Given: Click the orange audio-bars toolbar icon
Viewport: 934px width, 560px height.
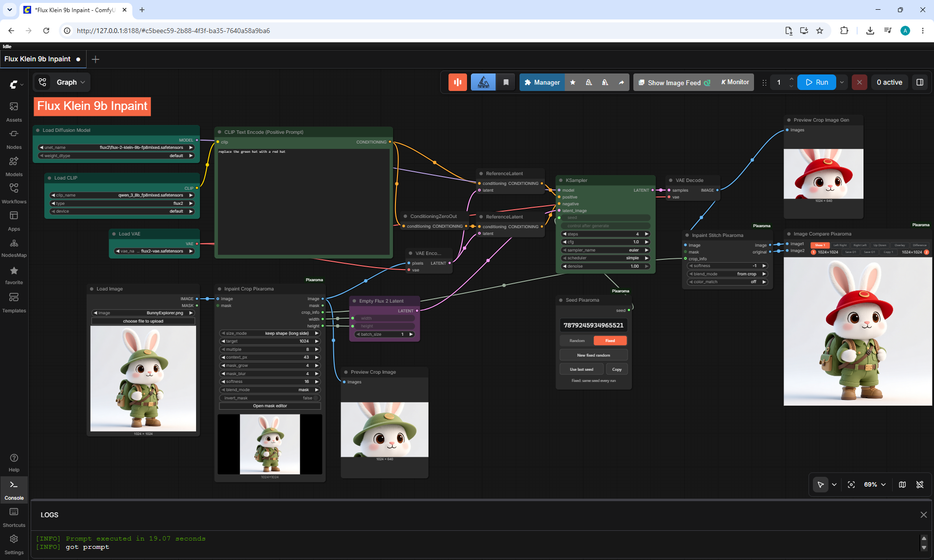Looking at the screenshot, I should (x=458, y=82).
